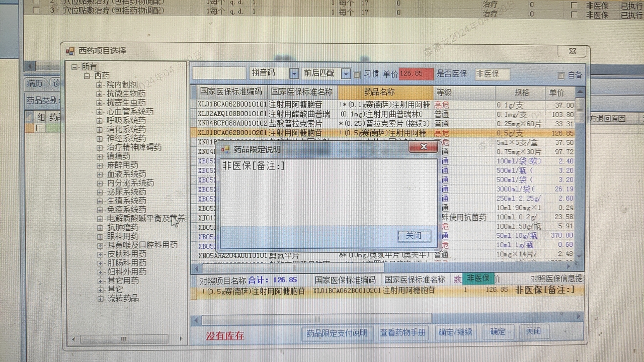
Task: Enable the 自备 checkbox
Action: [x=561, y=76]
